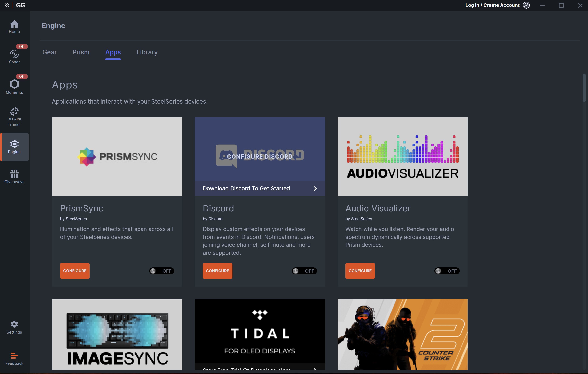
Task: Select the Engine sidebar icon
Action: (x=14, y=146)
